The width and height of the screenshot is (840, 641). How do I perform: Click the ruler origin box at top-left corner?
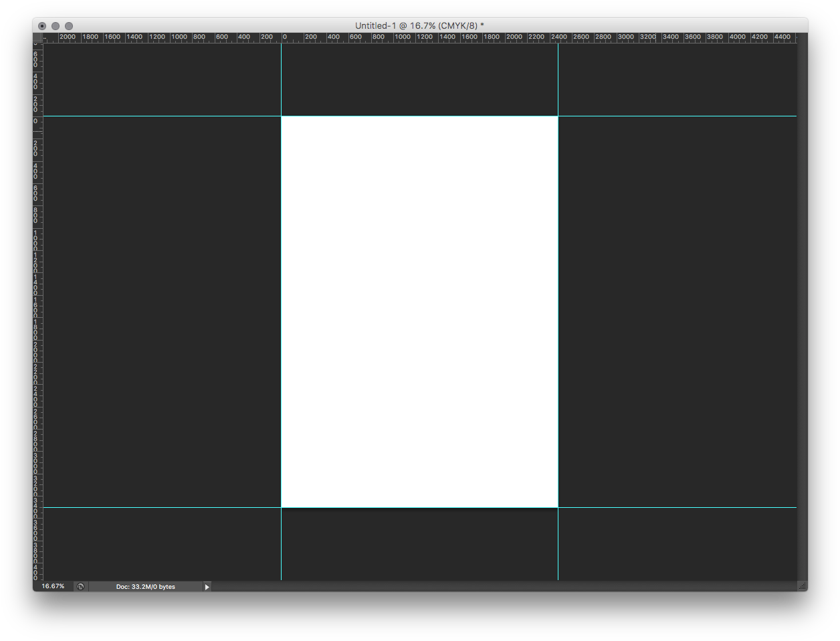click(38, 37)
